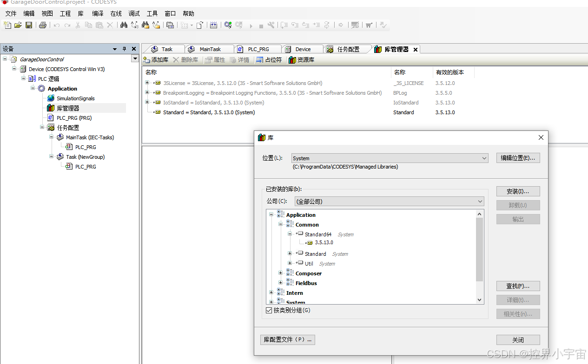Expand the Fieldbus category
The height and width of the screenshot is (364, 588).
[280, 283]
